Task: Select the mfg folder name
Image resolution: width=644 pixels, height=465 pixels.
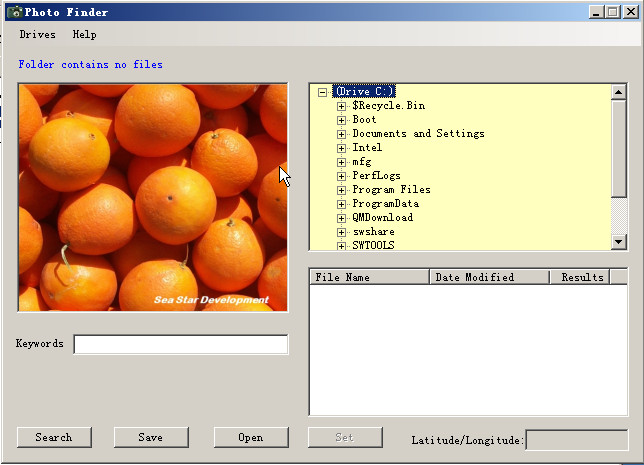Action: [x=362, y=162]
